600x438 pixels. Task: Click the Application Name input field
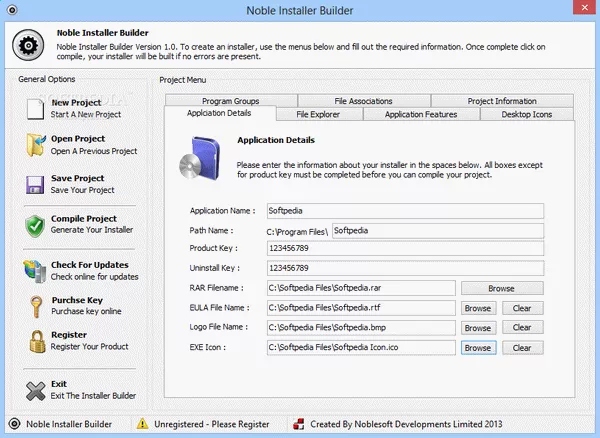(405, 211)
